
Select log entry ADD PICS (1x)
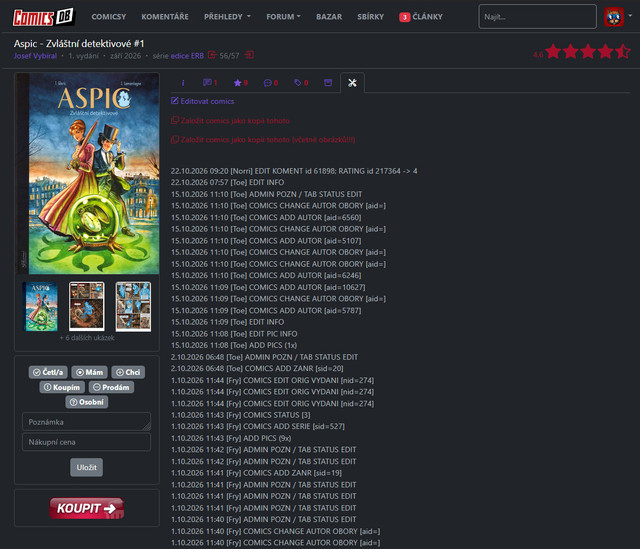(x=234, y=345)
